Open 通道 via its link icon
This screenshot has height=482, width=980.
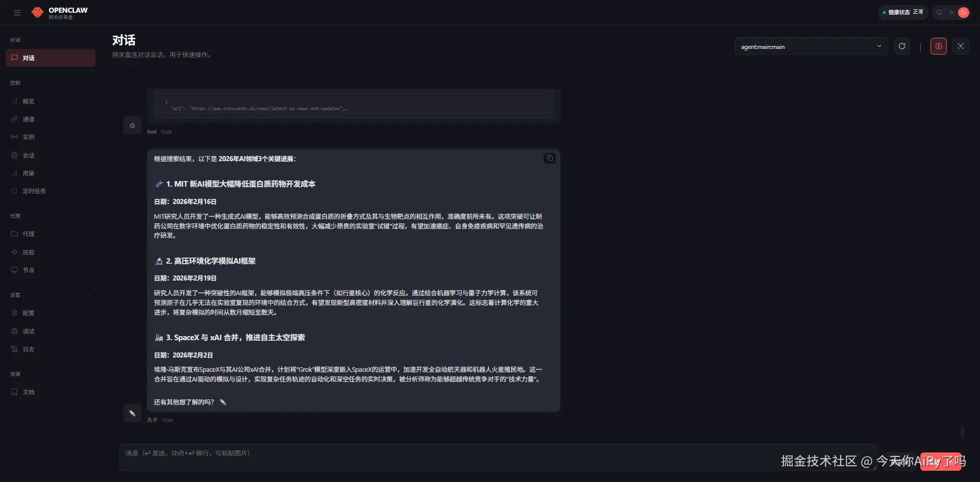pyautogui.click(x=14, y=119)
